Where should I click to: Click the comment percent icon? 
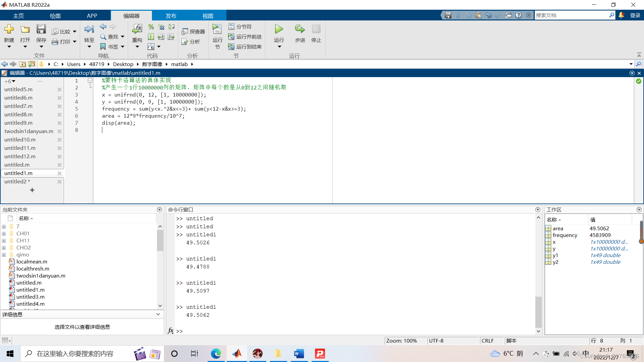point(151,27)
